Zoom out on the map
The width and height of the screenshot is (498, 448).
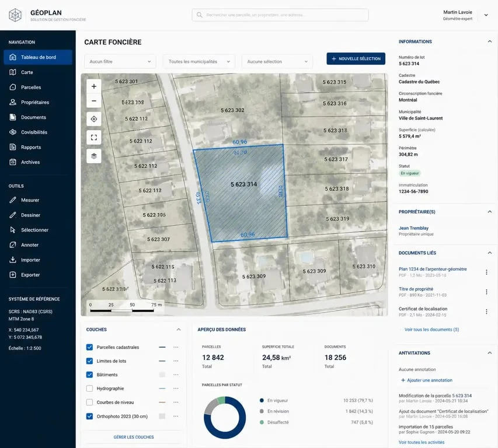pos(93,101)
